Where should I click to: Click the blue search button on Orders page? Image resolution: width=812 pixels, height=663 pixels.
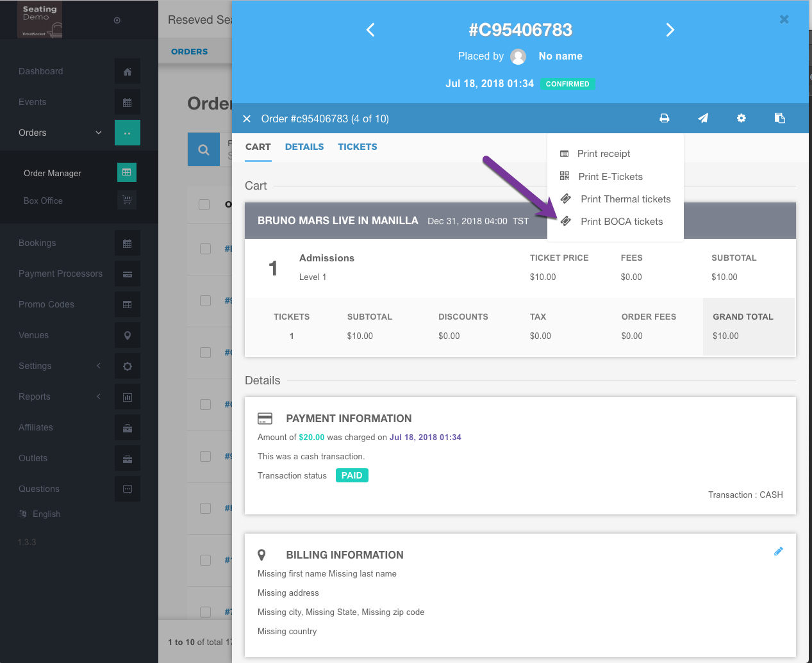click(x=204, y=150)
